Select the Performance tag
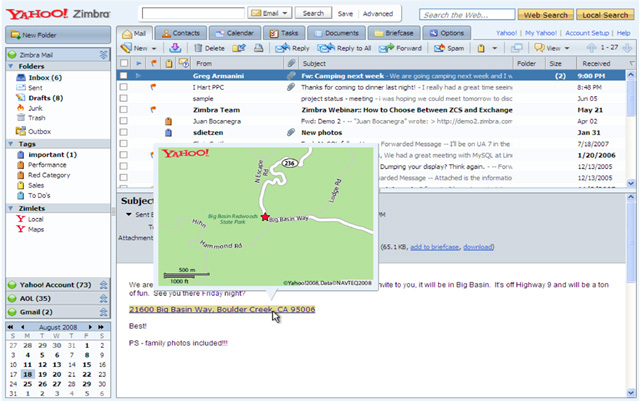 42,165
